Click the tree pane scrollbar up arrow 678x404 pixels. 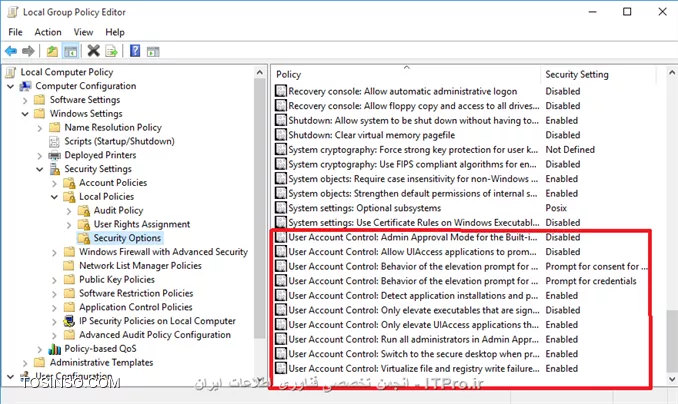coord(259,73)
